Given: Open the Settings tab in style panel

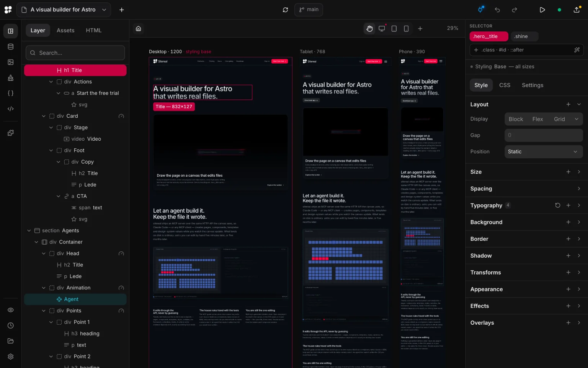Looking at the screenshot, I should (532, 85).
